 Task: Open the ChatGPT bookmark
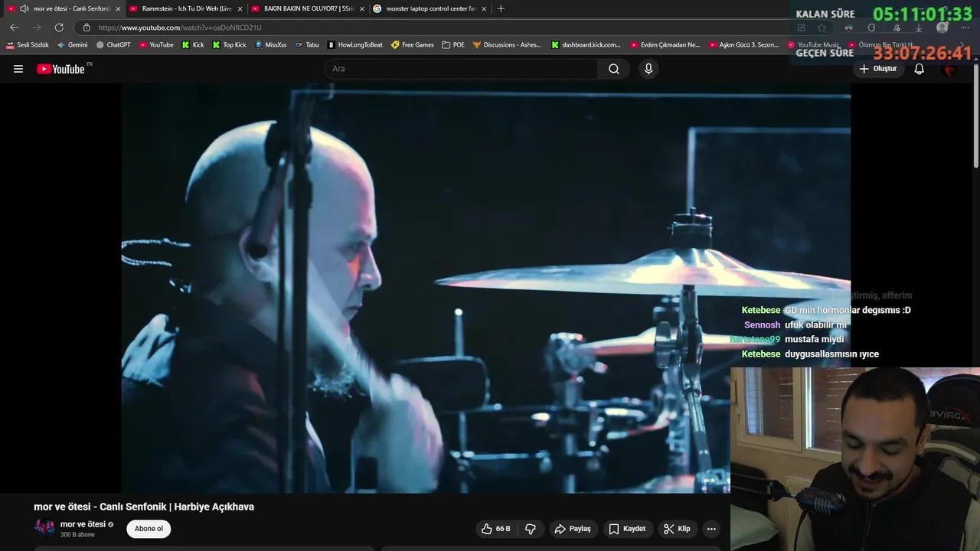(113, 45)
